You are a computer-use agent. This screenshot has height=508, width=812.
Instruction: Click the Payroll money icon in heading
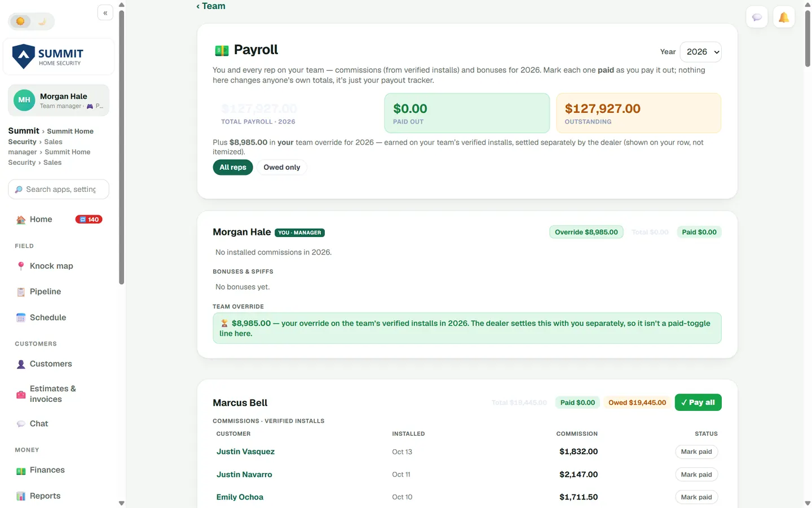click(222, 50)
